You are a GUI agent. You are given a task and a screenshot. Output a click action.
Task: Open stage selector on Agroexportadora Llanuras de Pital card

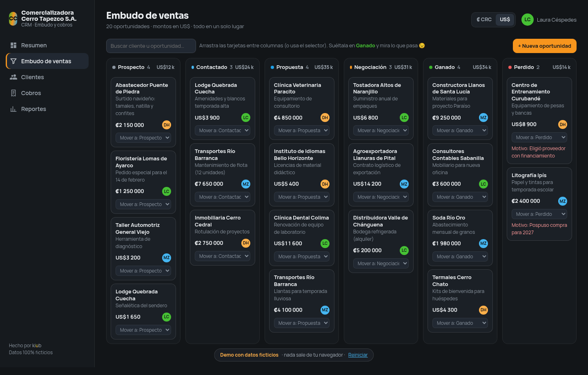381,197
